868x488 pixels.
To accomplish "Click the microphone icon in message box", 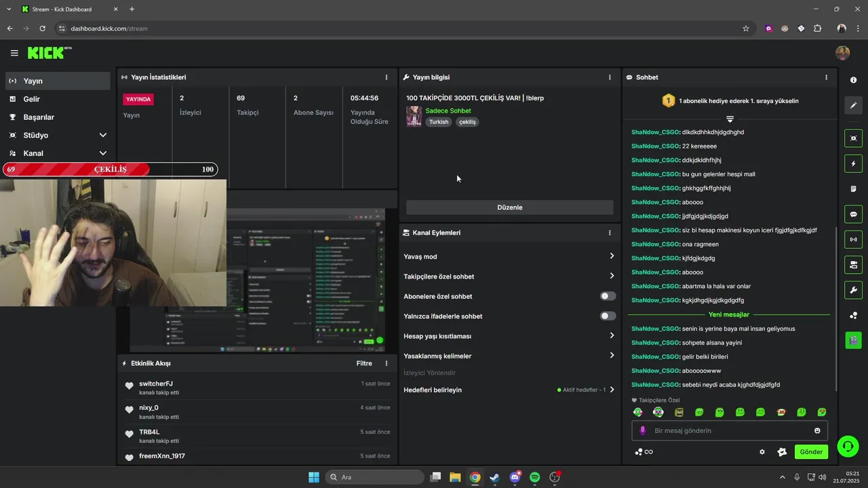I will pyautogui.click(x=642, y=430).
